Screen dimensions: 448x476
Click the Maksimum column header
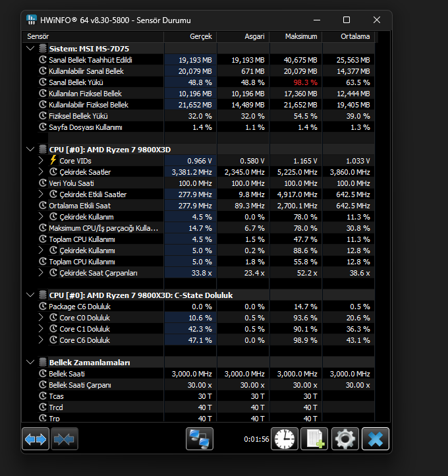pos(296,36)
